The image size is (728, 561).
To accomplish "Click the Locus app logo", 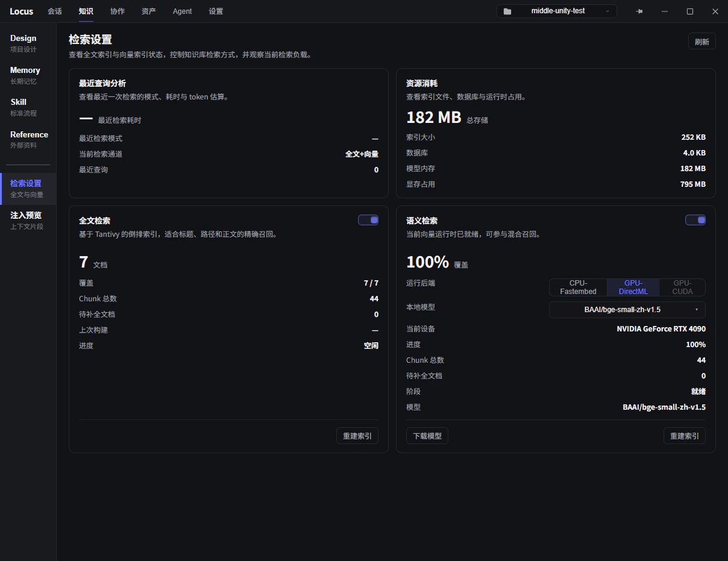I will 22,11.
